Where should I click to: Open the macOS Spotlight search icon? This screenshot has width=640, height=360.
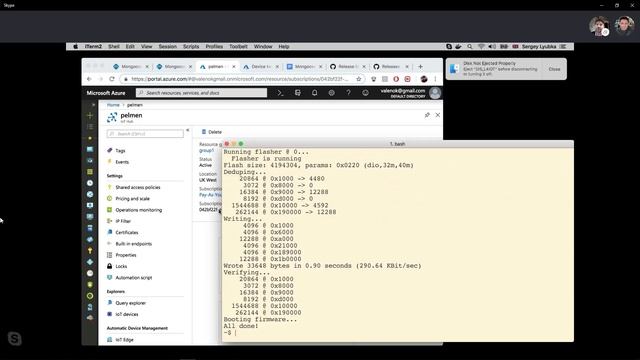(470, 47)
